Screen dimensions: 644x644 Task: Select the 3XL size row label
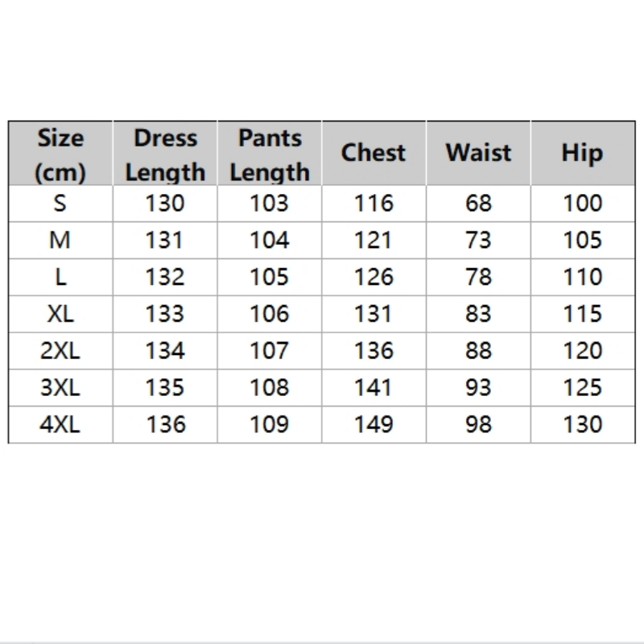[x=60, y=388]
